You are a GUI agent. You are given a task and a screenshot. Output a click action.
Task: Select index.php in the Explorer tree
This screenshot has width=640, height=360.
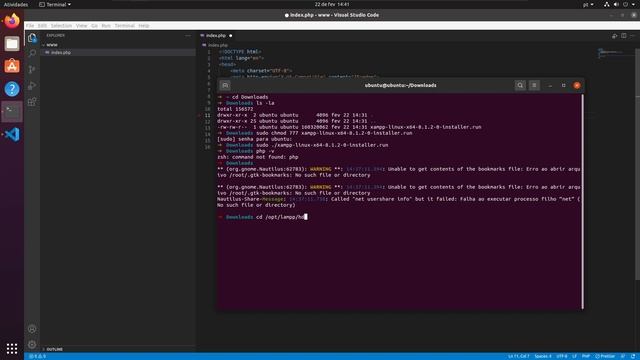(118, 53)
